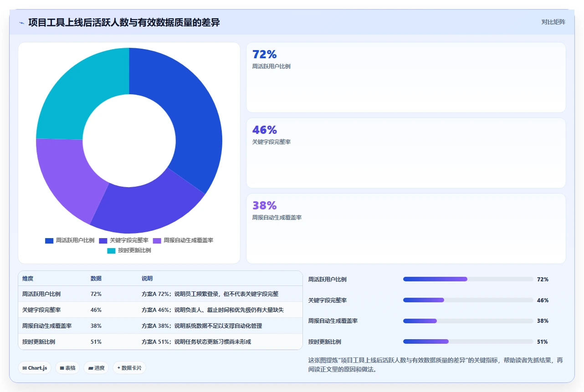Click the 72% cell in the table
584x392 pixels.
(x=96, y=294)
